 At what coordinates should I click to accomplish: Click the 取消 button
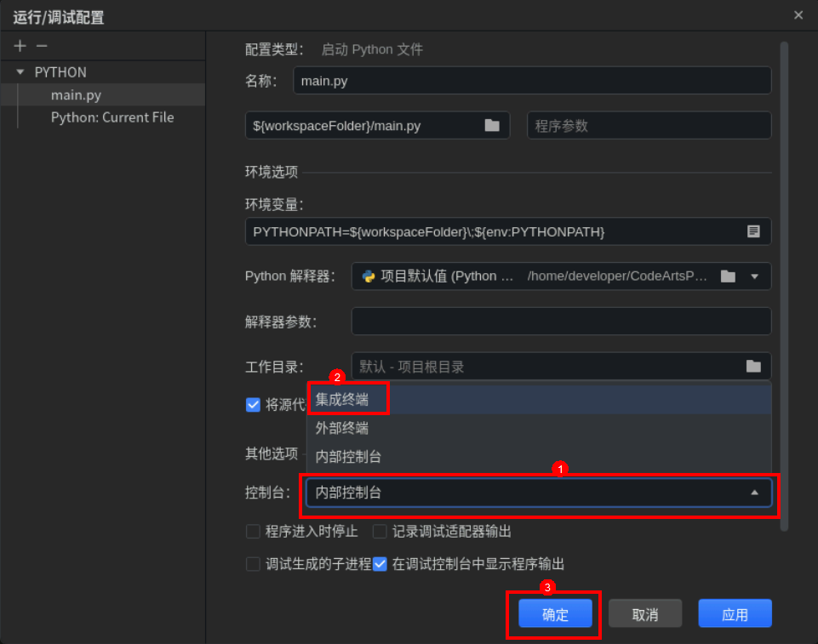click(645, 613)
